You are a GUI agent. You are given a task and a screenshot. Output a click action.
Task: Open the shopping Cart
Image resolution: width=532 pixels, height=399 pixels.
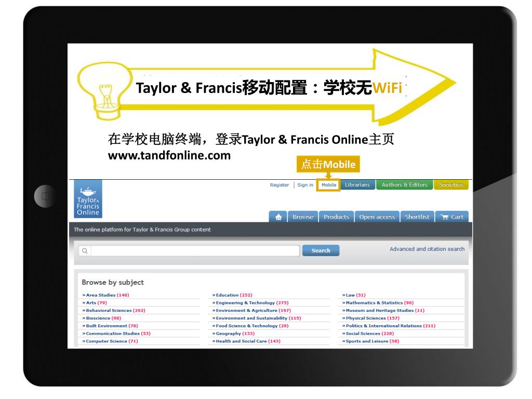click(451, 217)
